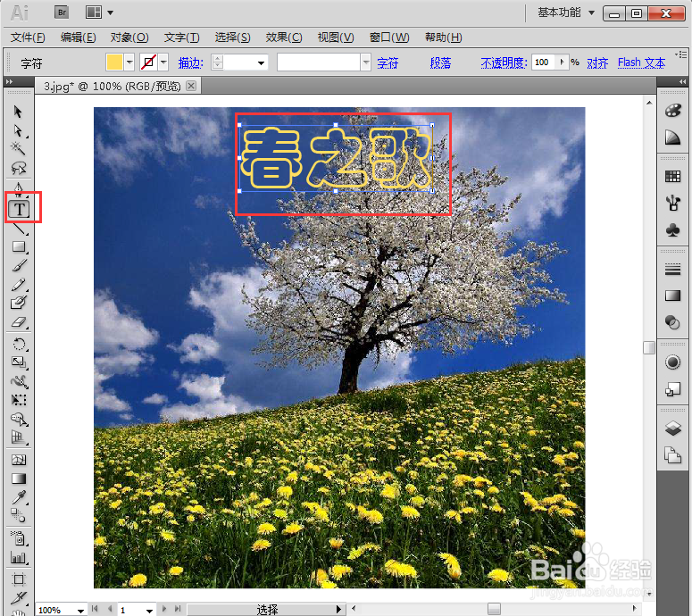Image resolution: width=692 pixels, height=616 pixels.
Task: Open the artboard number dropdown
Action: pyautogui.click(x=150, y=611)
